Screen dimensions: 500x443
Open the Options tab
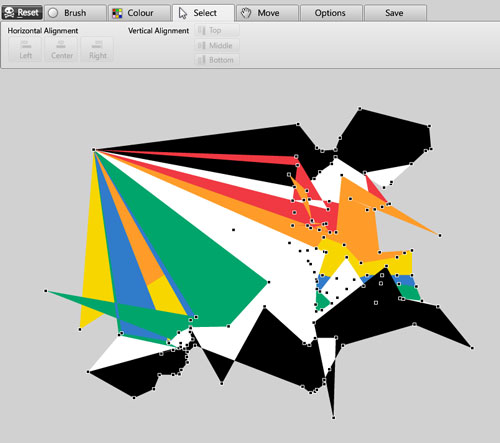(331, 13)
